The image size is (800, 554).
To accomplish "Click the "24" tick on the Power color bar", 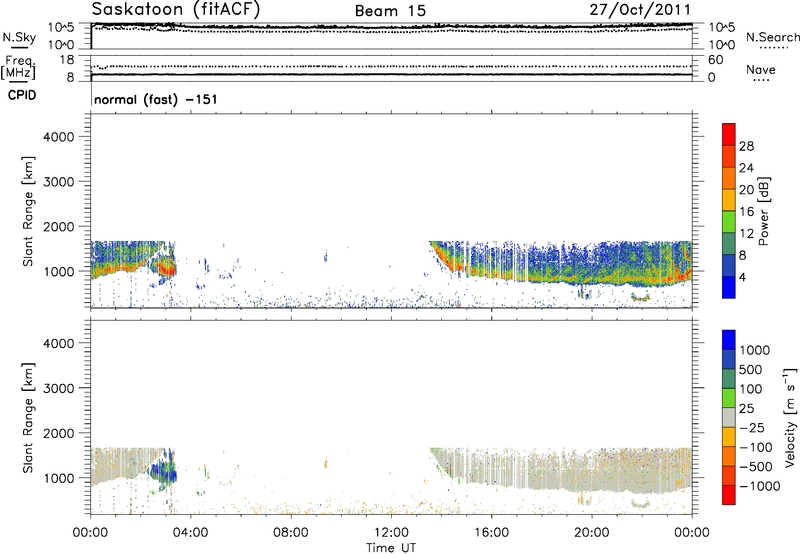I will point(746,168).
